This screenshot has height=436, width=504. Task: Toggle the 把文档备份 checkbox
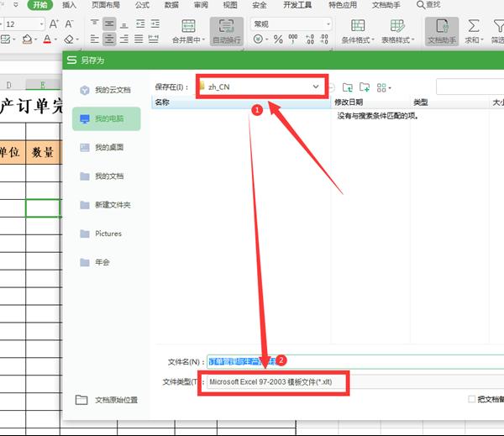tap(472, 400)
